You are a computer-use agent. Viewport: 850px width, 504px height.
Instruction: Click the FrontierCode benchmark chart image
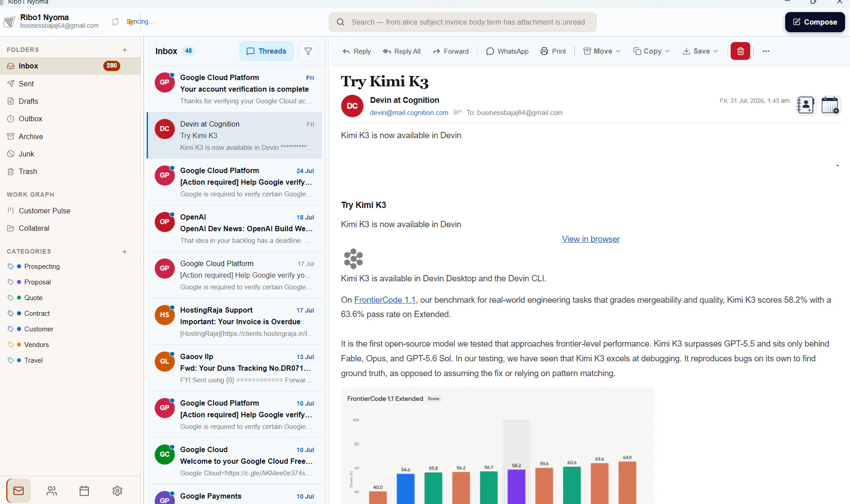[x=498, y=446]
